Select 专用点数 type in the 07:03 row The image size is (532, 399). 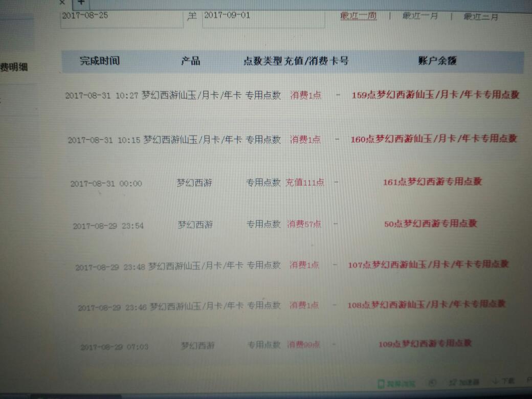(264, 345)
